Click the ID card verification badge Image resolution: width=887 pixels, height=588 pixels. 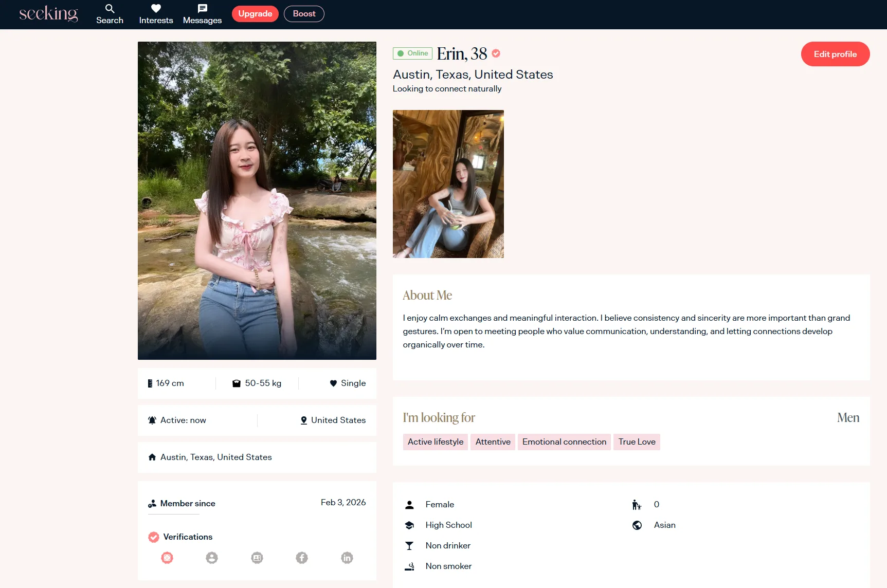257,558
